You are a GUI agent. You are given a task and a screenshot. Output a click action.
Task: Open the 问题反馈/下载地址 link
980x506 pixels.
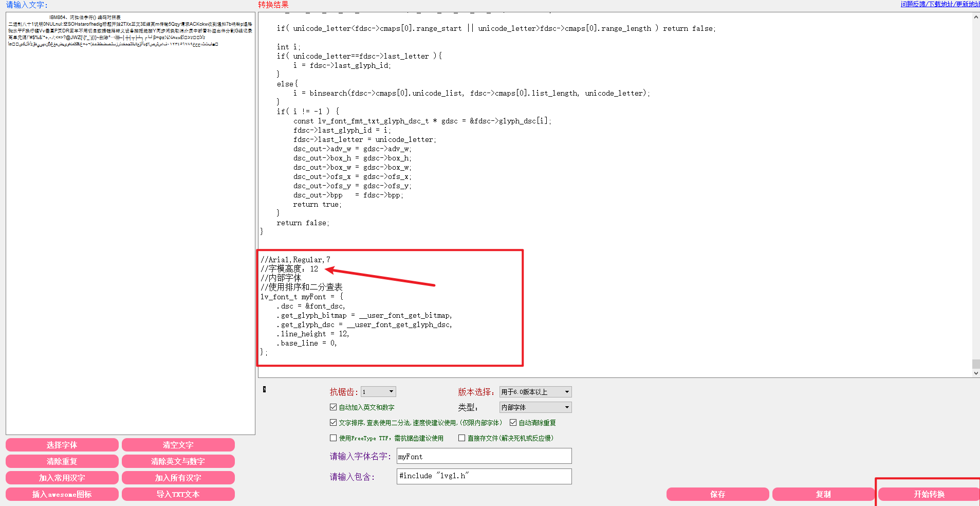[x=940, y=4]
